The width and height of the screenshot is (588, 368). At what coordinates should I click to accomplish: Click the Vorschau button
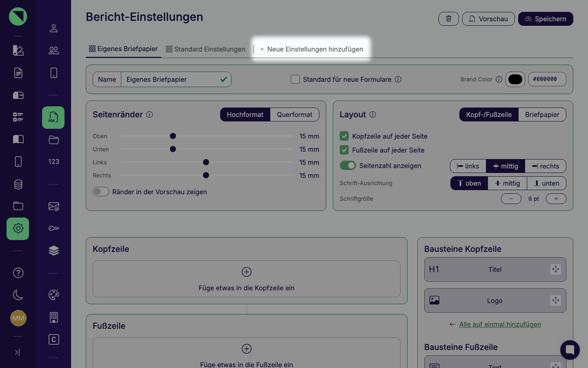click(x=488, y=19)
